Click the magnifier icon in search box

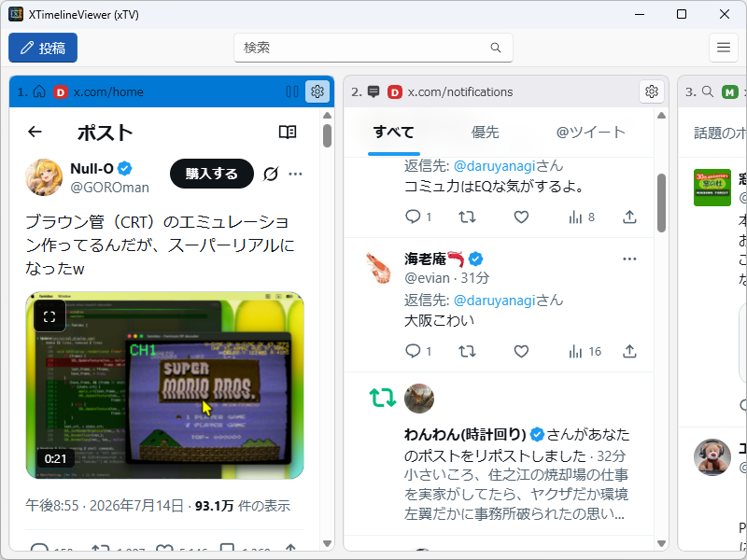496,48
